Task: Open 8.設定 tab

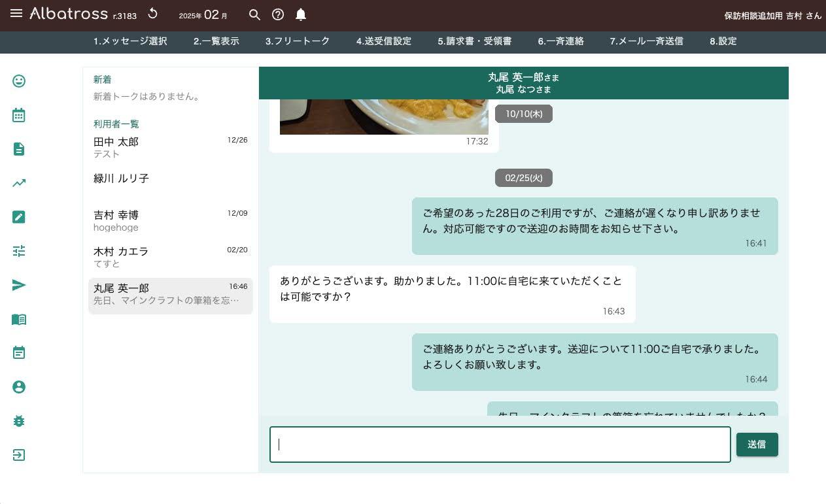Action: tap(723, 41)
